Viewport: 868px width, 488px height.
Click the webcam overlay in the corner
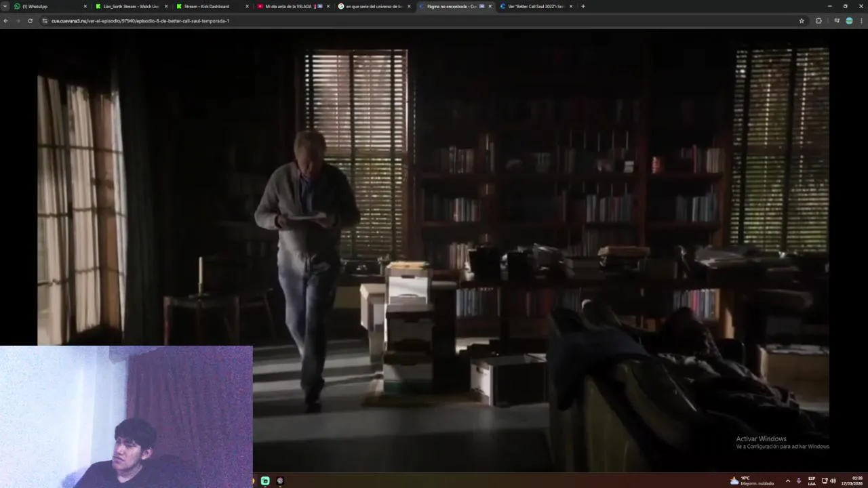click(126, 416)
